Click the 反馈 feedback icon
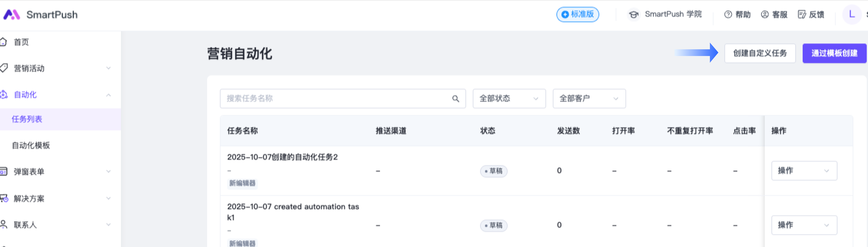868x247 pixels. [802, 14]
